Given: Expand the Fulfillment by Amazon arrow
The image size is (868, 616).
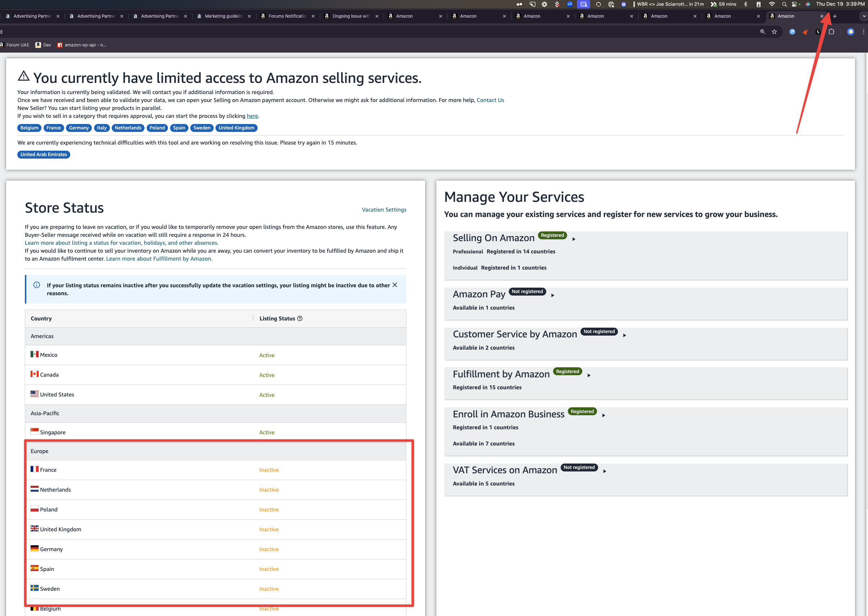Looking at the screenshot, I should click(589, 375).
